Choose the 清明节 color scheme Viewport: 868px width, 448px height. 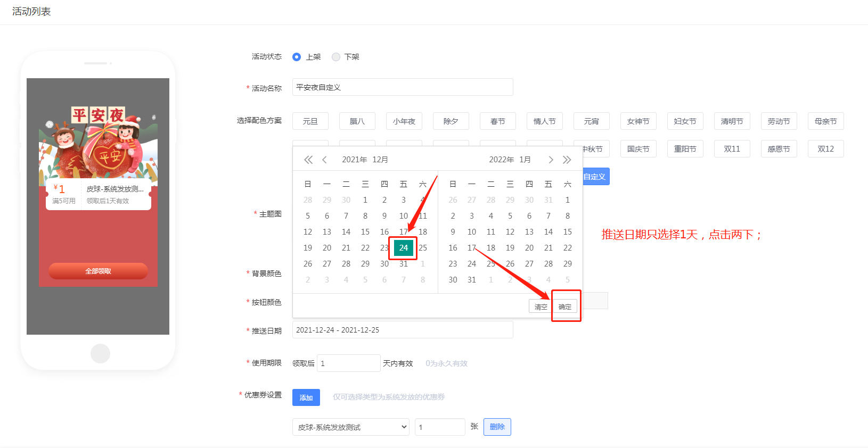pos(732,121)
